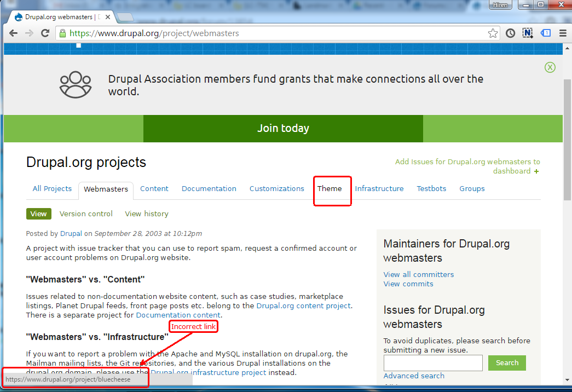The height and width of the screenshot is (392, 572).
Task: Bookmark this page with the star icon
Action: (x=493, y=33)
